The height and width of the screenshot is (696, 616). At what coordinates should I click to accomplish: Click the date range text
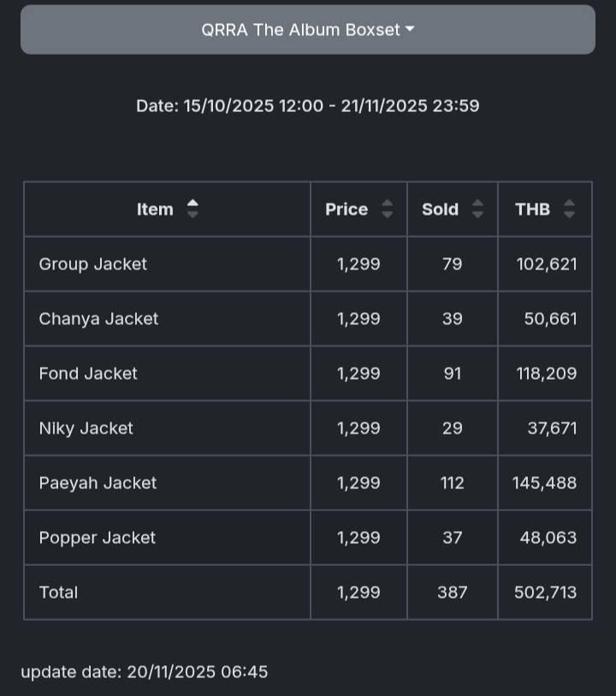coord(308,106)
